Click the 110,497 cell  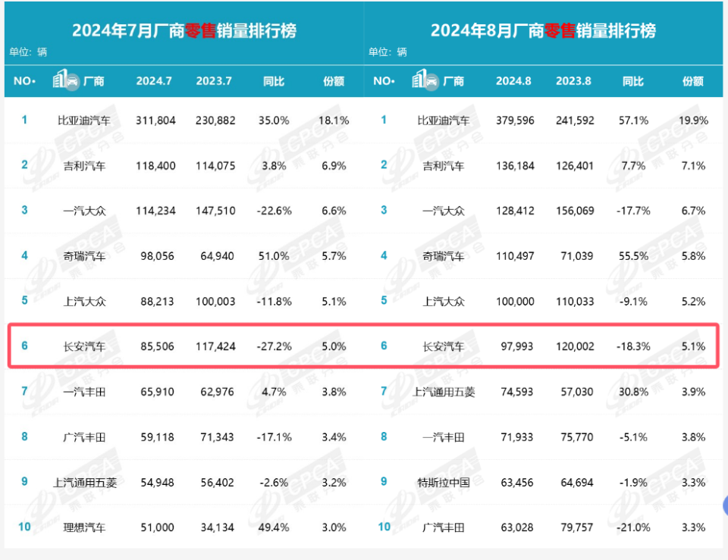pyautogui.click(x=516, y=256)
